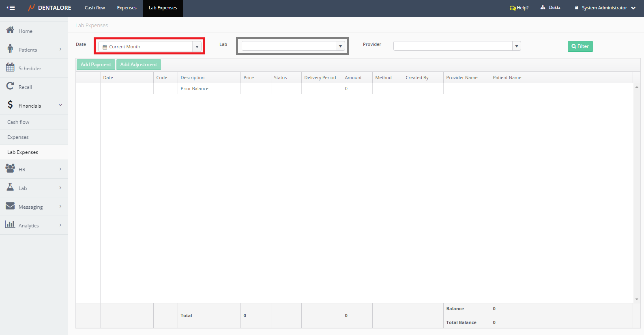Click the Patients person icon
Image resolution: width=644 pixels, height=335 pixels.
(x=10, y=49)
